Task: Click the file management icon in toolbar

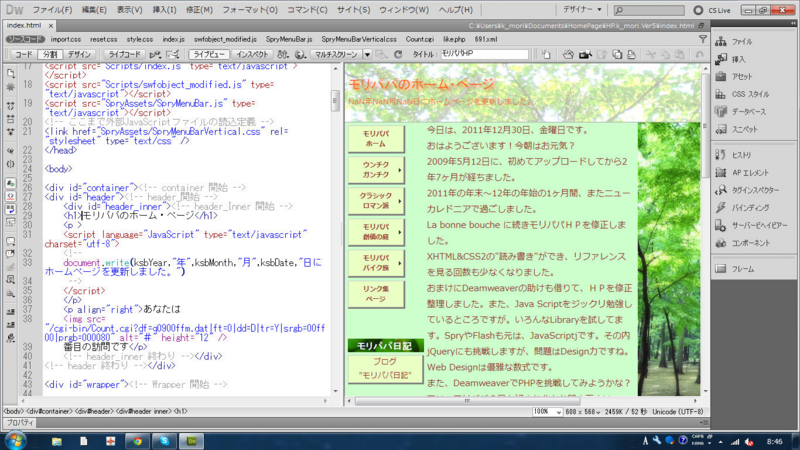Action: (x=283, y=54)
